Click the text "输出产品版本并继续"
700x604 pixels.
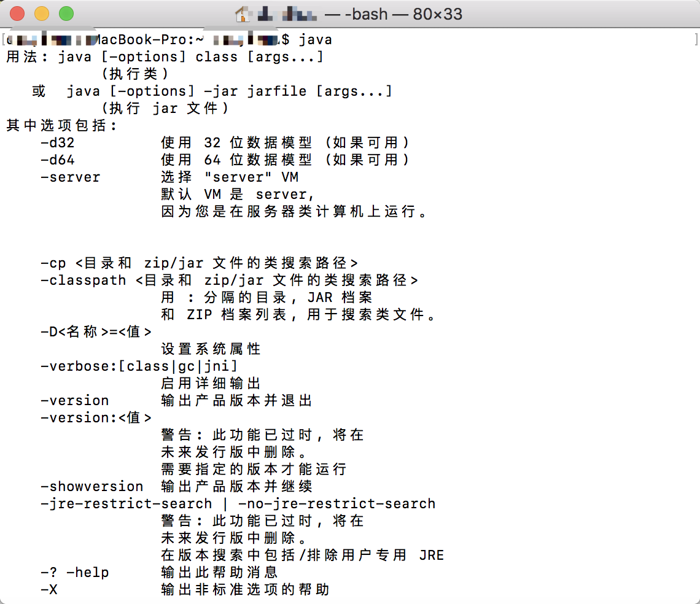236,487
